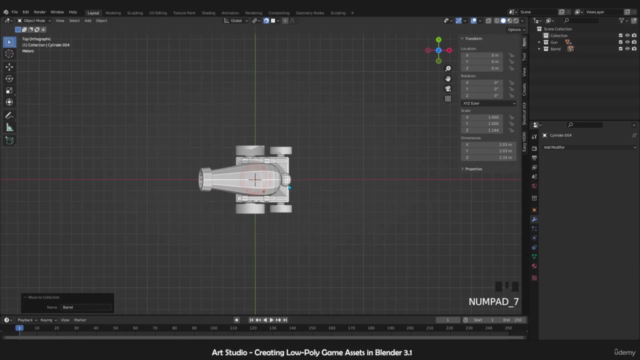Switch perspective/orthographic grid icon
The height and width of the screenshot is (360, 640).
448,99
